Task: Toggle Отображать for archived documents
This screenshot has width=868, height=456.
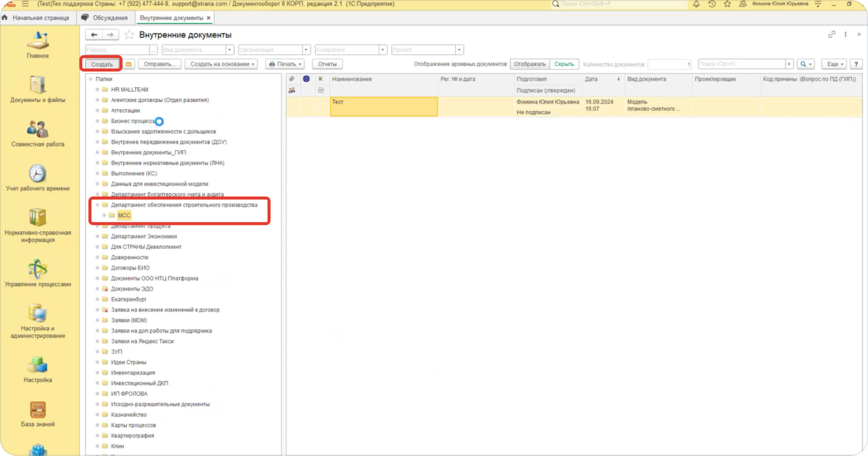Action: point(530,64)
